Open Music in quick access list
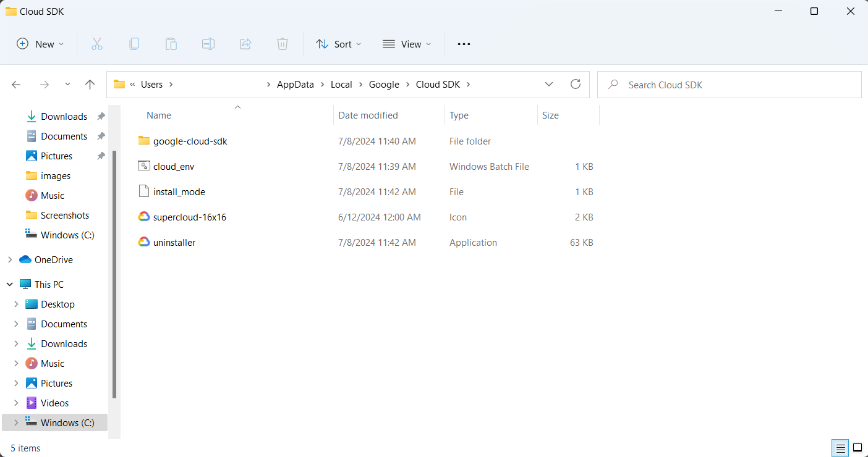 coord(53,195)
